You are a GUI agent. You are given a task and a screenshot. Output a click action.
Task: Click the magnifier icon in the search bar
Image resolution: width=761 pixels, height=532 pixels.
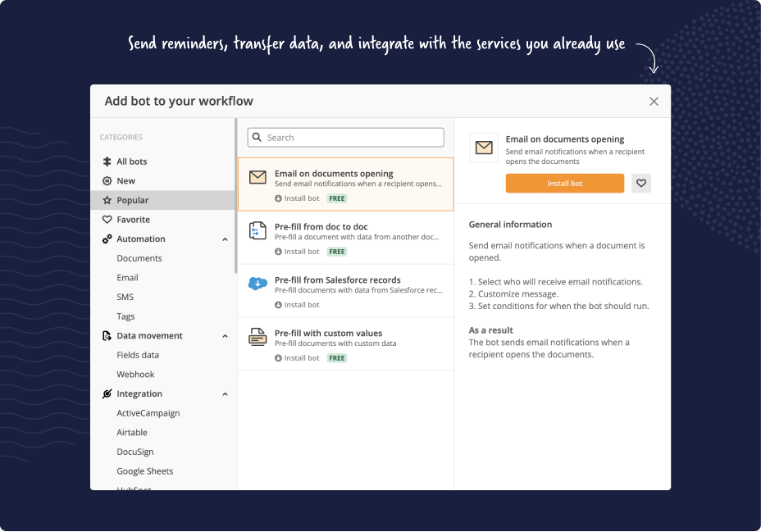[x=257, y=137]
